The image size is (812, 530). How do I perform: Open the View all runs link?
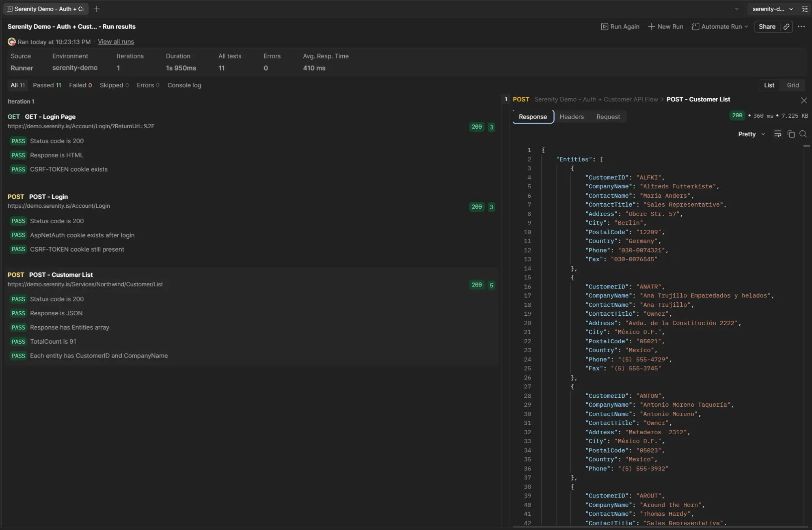[116, 42]
